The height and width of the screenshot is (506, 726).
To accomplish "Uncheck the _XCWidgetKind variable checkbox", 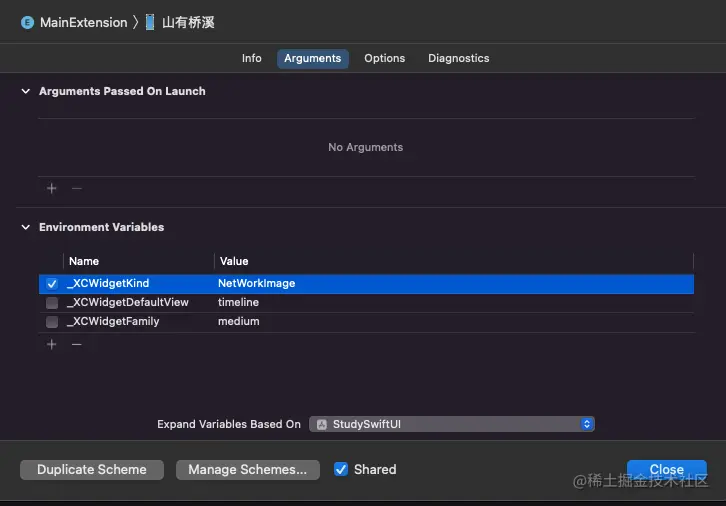I will (x=52, y=284).
